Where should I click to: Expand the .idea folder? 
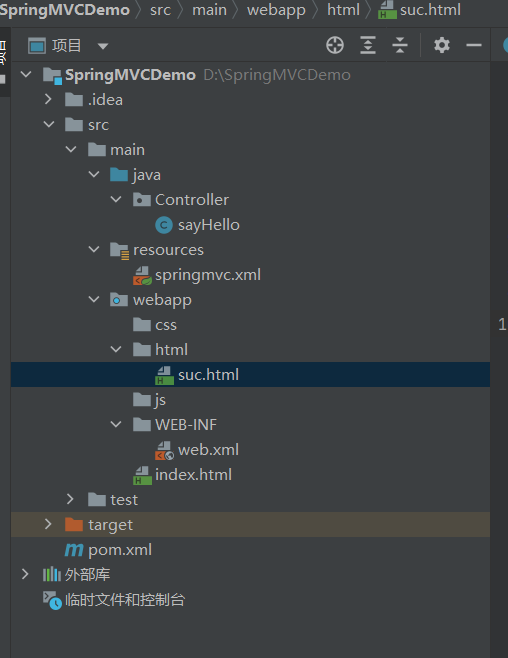tap(48, 99)
